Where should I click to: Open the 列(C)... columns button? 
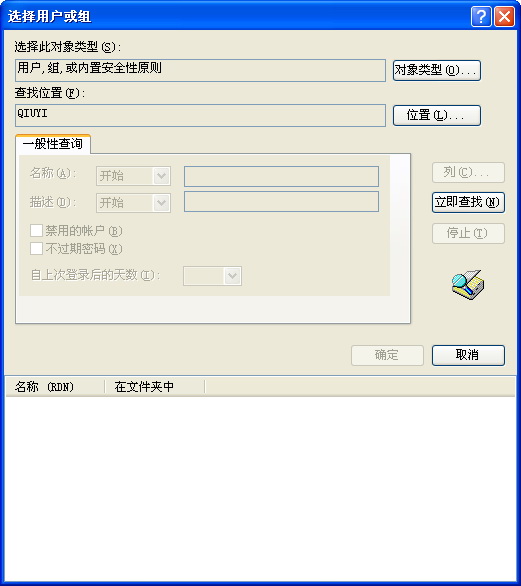(x=468, y=172)
